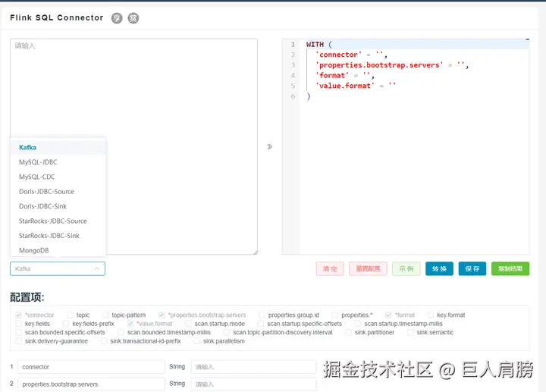
Task: Pick StarRocks-JDBC-Source from the list
Action: click(x=58, y=221)
